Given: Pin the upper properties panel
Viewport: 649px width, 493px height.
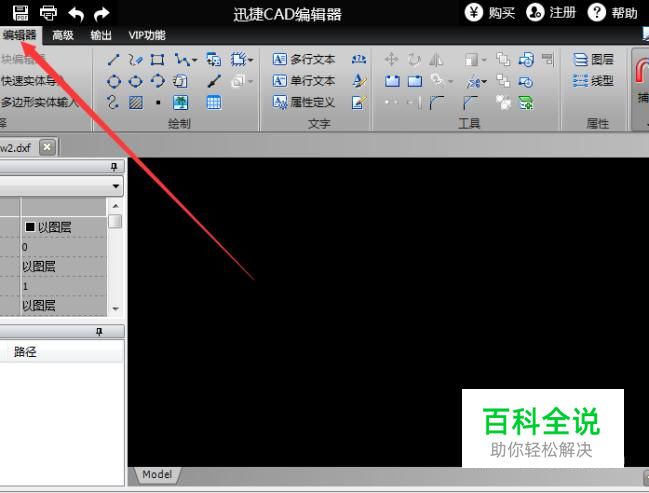Looking at the screenshot, I should [x=114, y=166].
